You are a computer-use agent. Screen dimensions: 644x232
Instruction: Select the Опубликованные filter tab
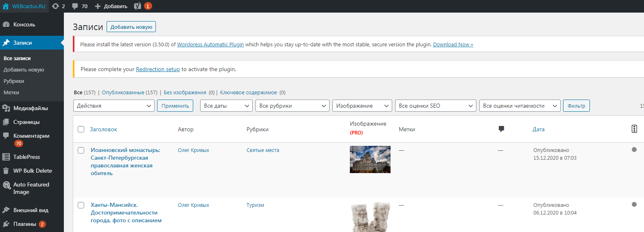123,92
